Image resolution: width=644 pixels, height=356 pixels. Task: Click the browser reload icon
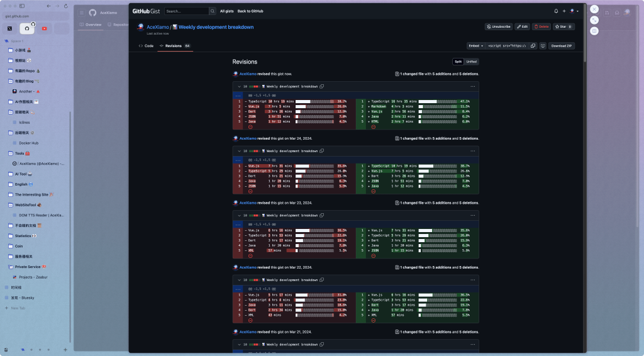pos(65,6)
